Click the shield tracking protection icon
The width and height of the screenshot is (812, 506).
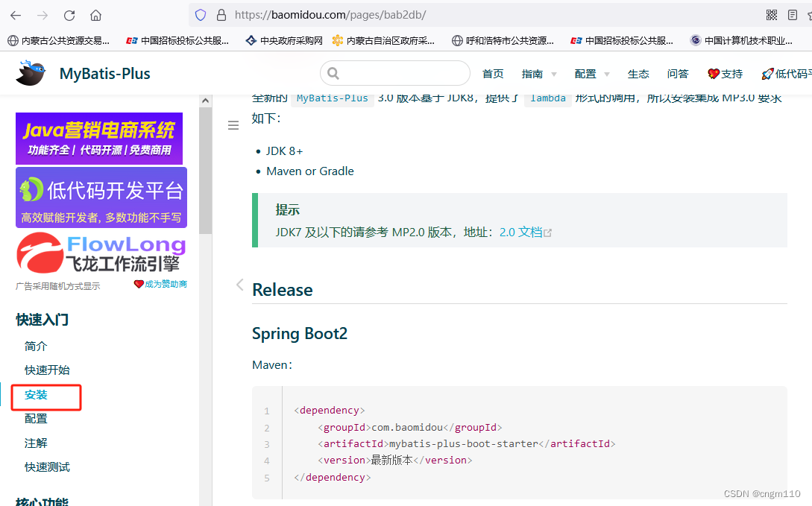coord(201,15)
